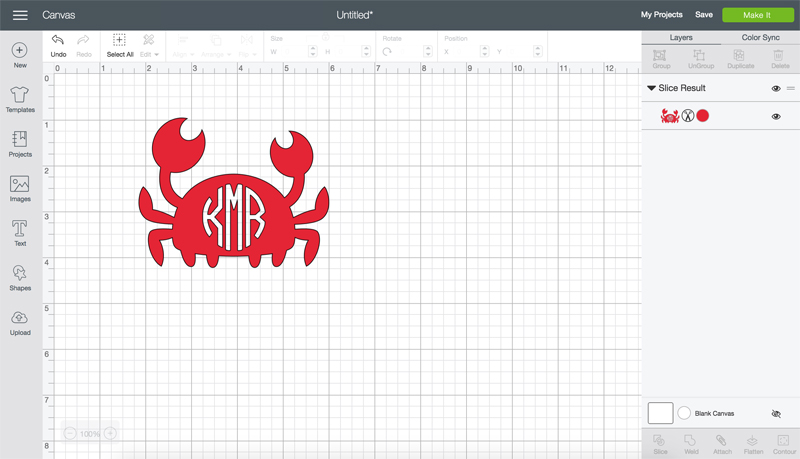Click the green Make It button
Image resolution: width=800 pixels, height=459 pixels.
758,15
